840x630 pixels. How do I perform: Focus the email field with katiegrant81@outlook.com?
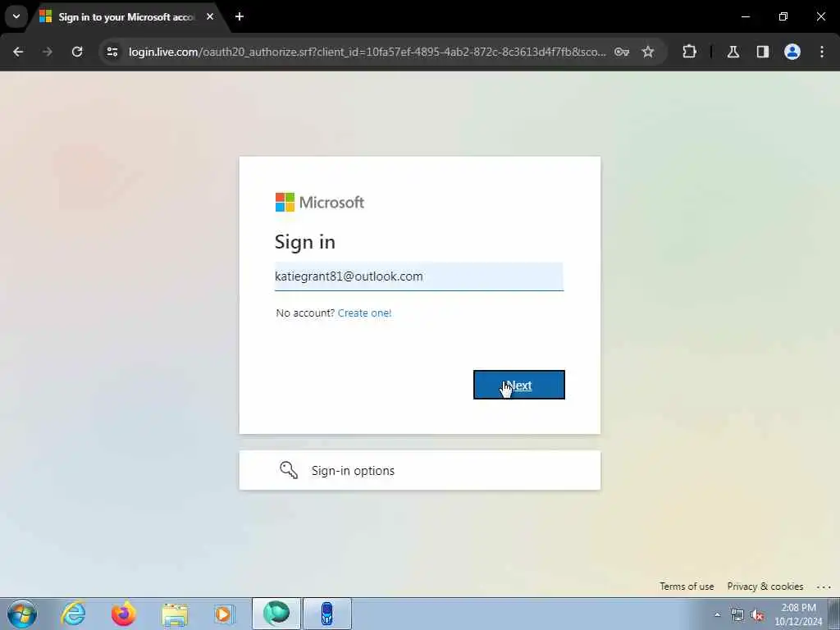[419, 276]
